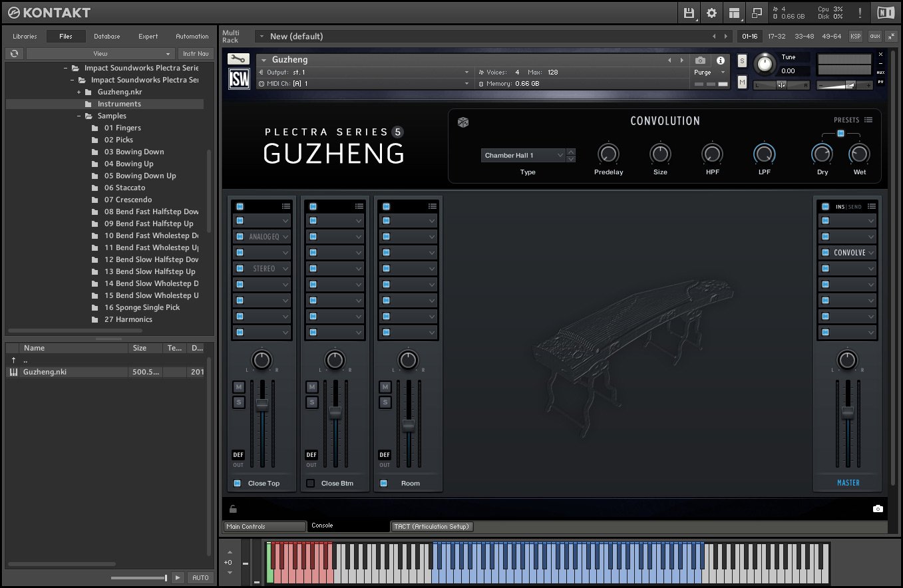This screenshot has width=903, height=588.
Task: Open the ANALOGEQ slot dropdown
Action: 285,237
